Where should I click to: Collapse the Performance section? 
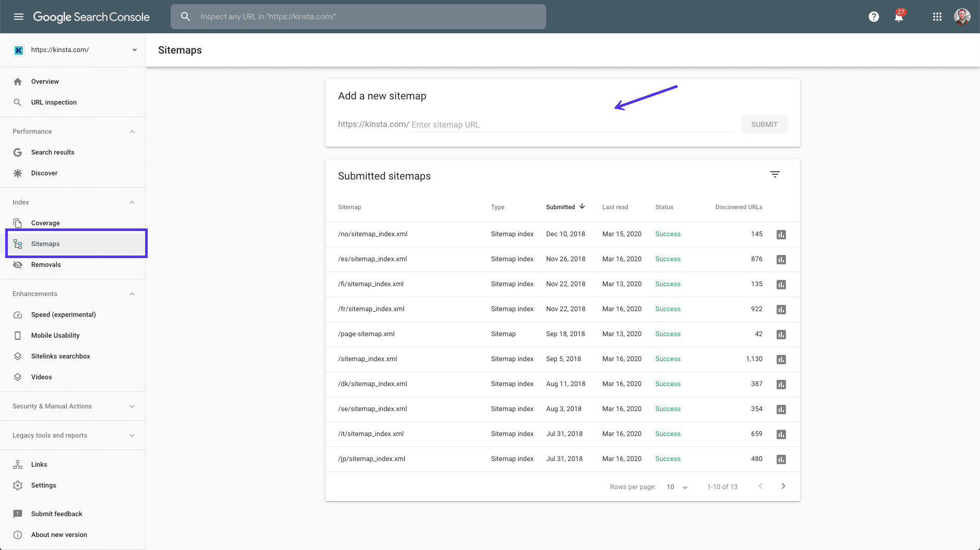(132, 132)
